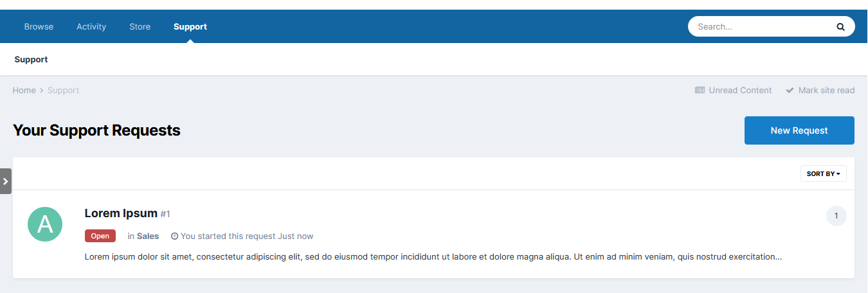This screenshot has height=293, width=868.
Task: Select the Support navigation tab
Action: click(190, 27)
